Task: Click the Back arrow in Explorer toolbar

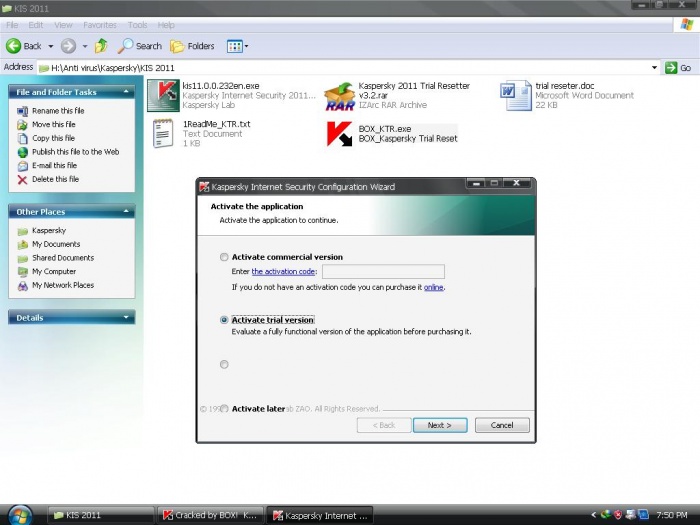Action: click(x=24, y=46)
